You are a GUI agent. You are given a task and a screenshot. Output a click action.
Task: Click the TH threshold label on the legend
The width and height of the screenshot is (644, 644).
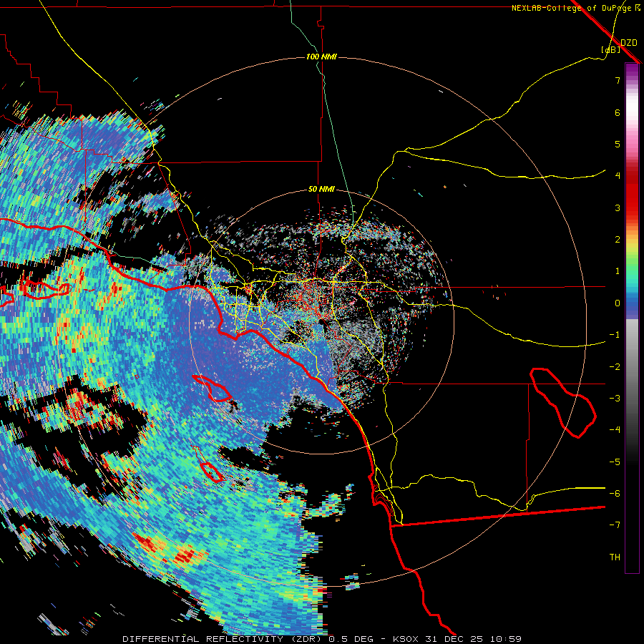click(615, 557)
